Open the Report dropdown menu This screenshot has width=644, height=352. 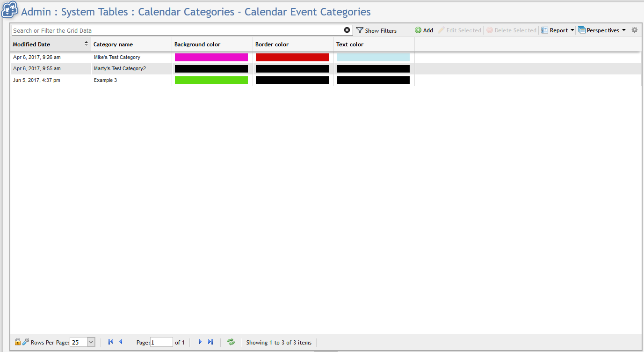tap(558, 30)
